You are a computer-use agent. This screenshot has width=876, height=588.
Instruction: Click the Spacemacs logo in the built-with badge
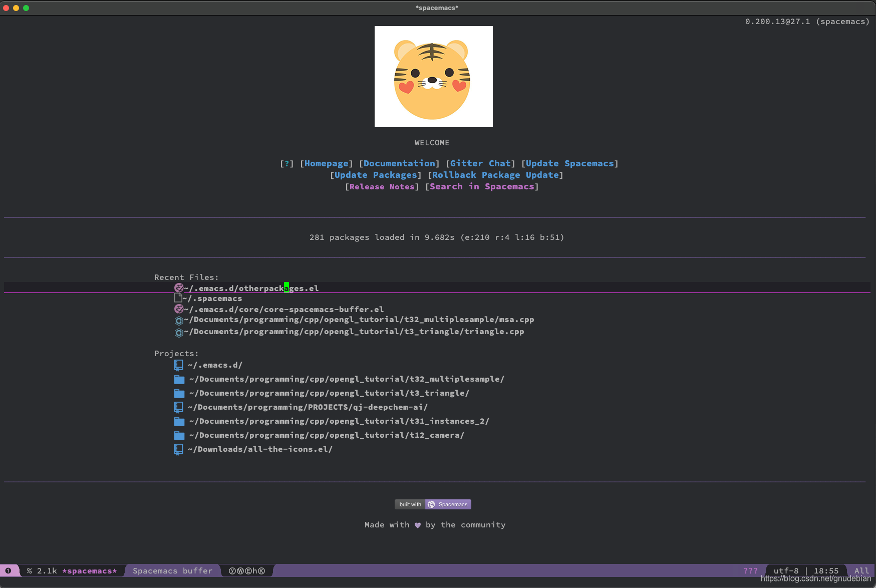pos(431,504)
